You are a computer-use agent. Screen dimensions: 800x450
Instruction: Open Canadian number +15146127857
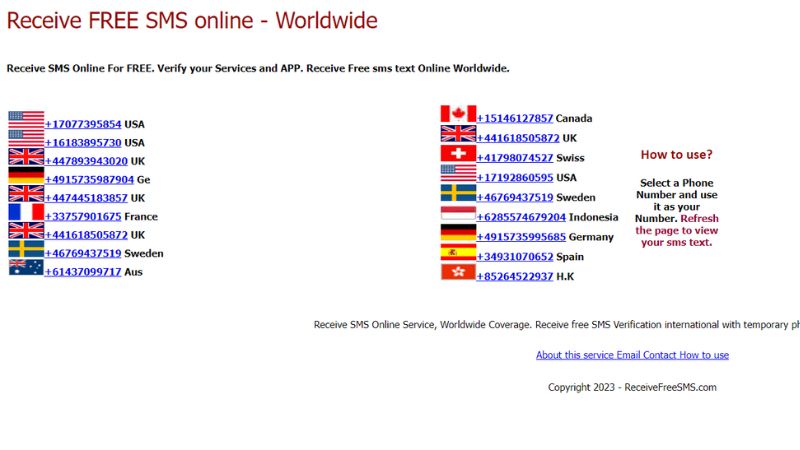click(515, 119)
